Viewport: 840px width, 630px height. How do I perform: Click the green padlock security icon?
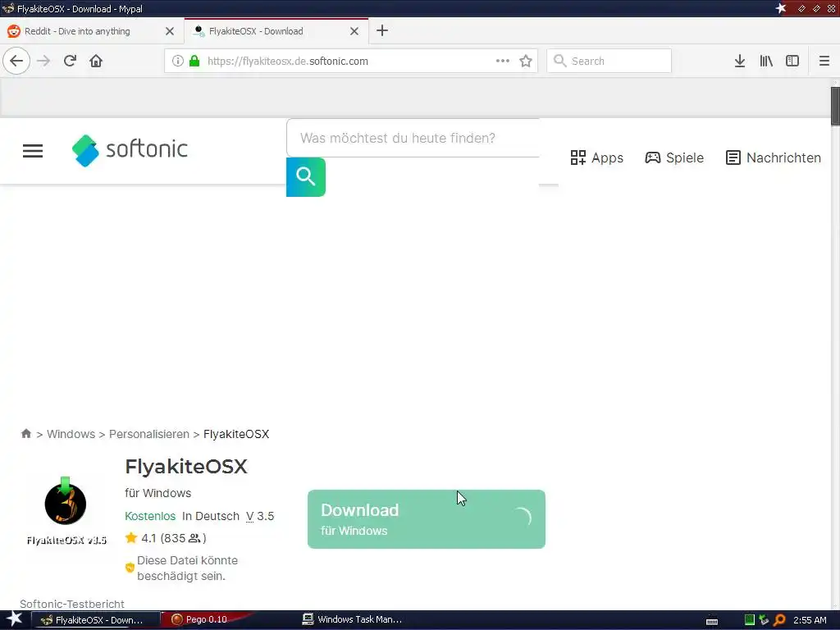tap(194, 61)
